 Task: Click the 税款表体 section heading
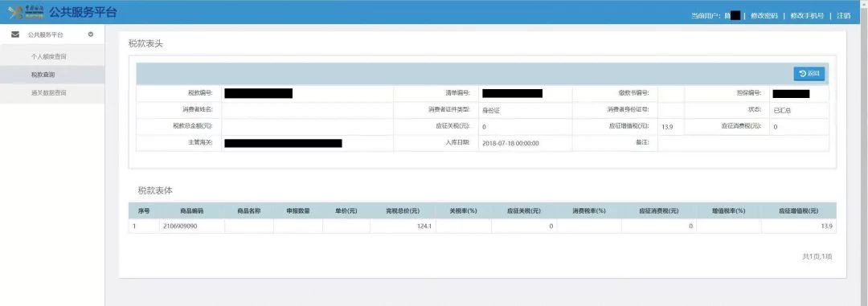(x=155, y=190)
